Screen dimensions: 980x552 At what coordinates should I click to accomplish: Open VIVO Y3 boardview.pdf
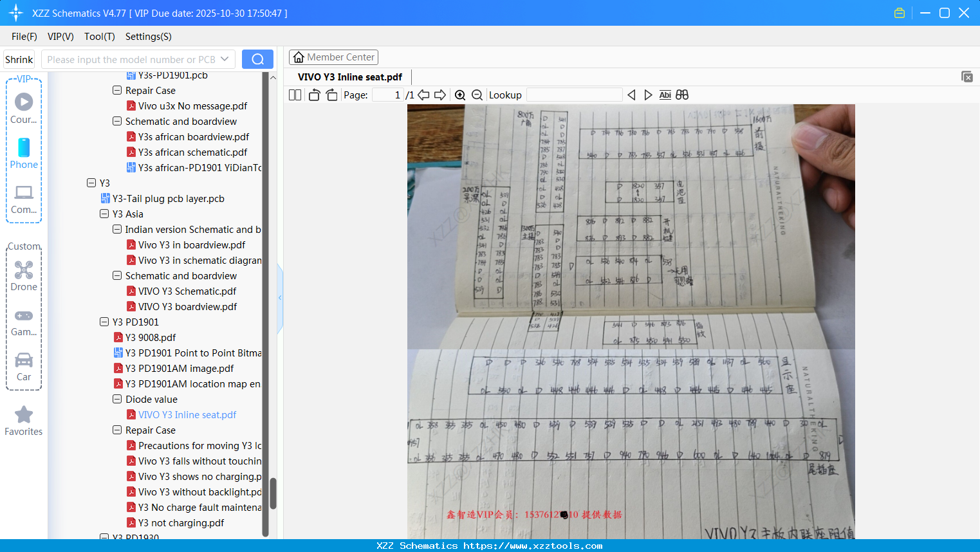[188, 307]
